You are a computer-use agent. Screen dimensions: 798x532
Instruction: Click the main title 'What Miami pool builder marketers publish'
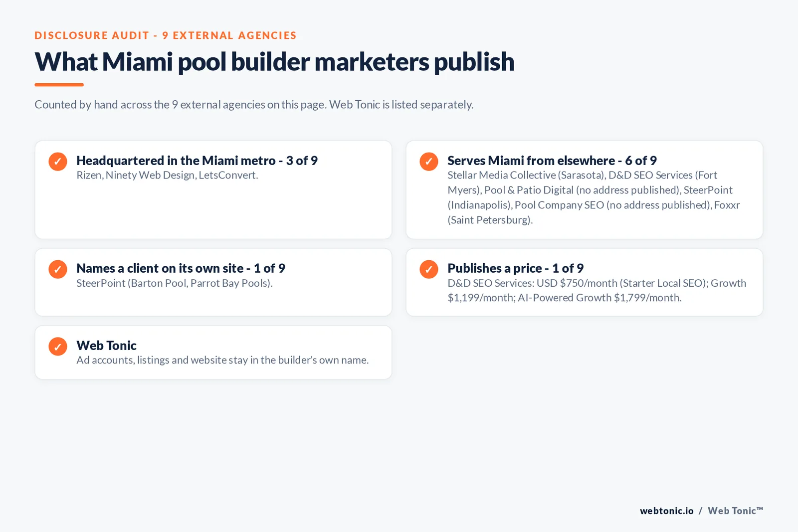click(274, 62)
